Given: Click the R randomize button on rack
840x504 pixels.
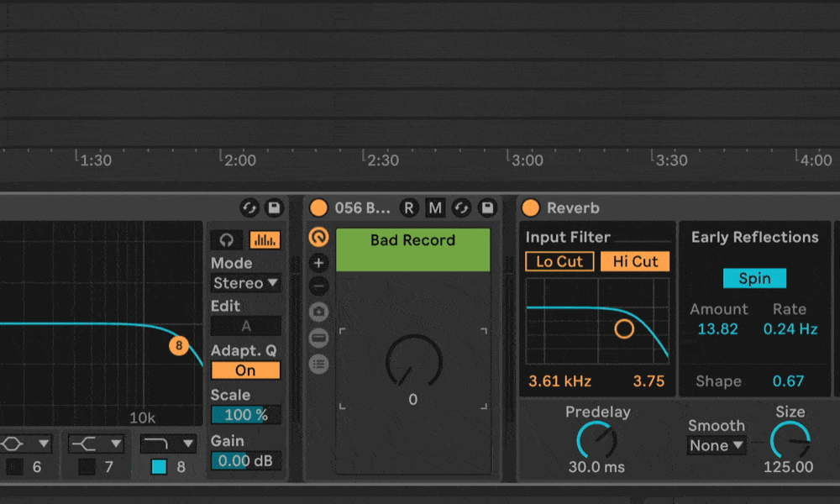Looking at the screenshot, I should pos(409,207).
